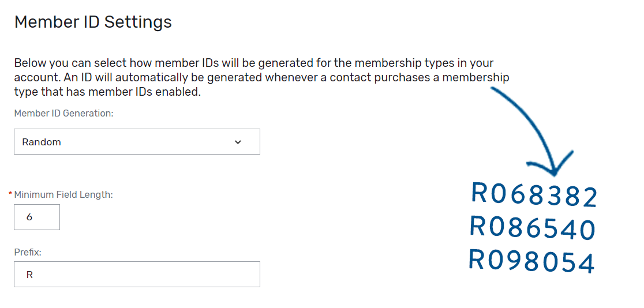Open the Member ID Generation dropdown

[137, 142]
